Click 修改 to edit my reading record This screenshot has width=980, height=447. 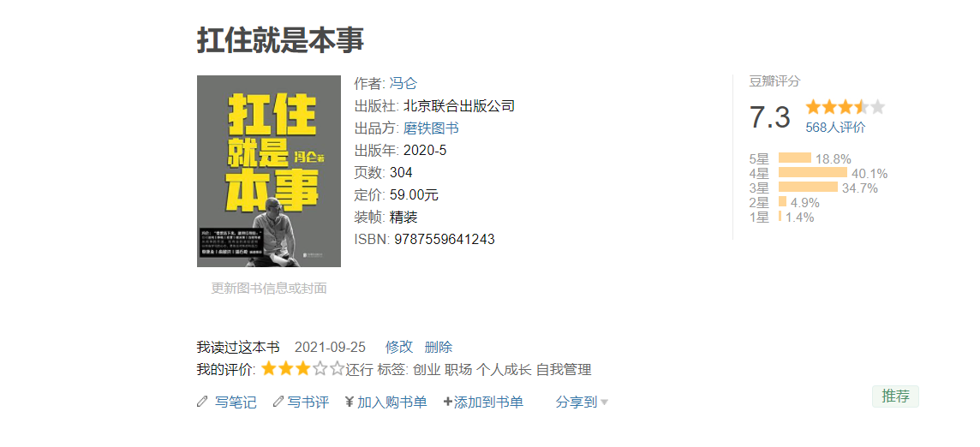click(x=399, y=347)
